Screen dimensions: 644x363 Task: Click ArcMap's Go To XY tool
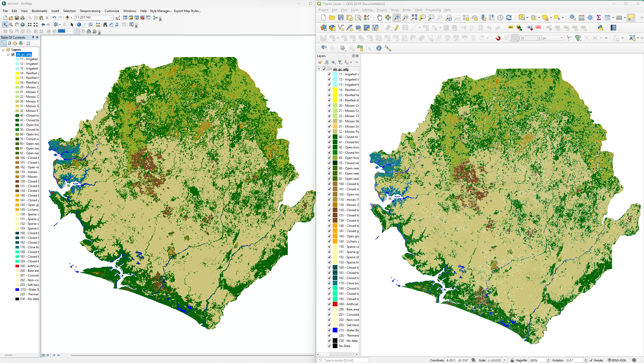(117, 24)
